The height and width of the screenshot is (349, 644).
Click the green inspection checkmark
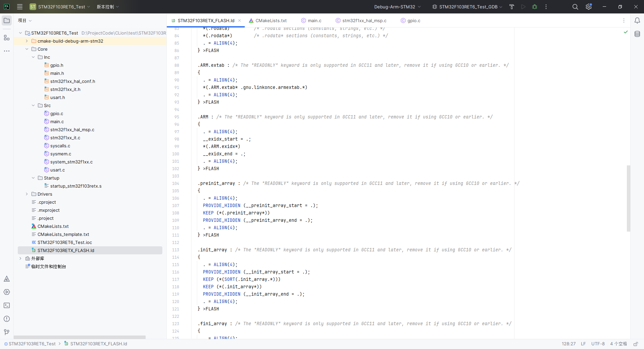click(x=626, y=32)
